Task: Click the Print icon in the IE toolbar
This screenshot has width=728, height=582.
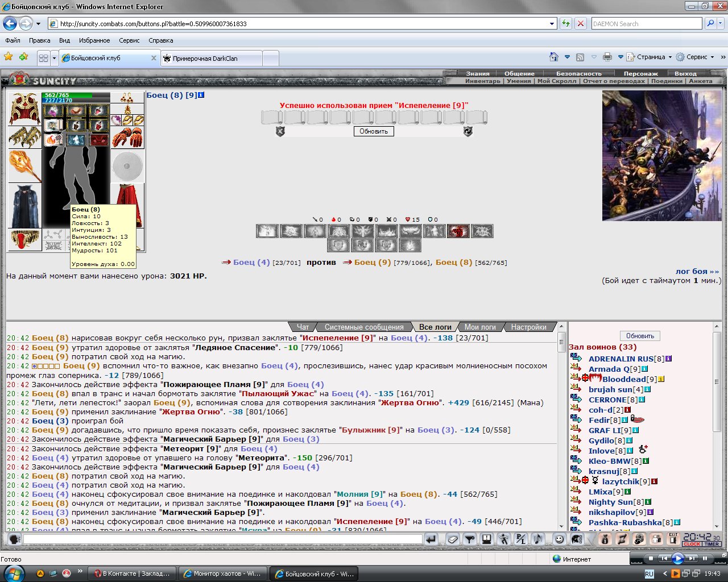Action: [x=607, y=57]
